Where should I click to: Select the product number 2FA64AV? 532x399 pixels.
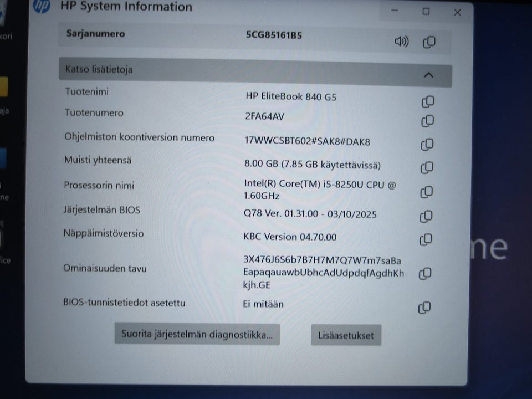[265, 116]
